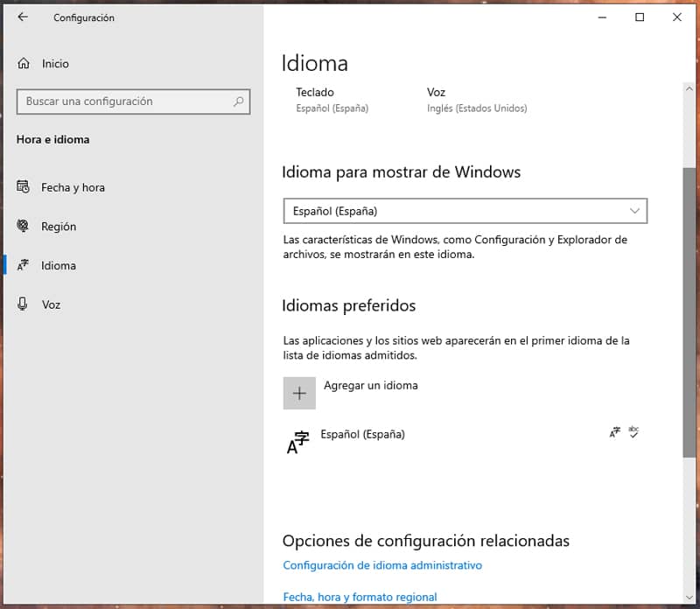Click the display language indicator icon for Español
Viewport: 700px width, 609px height.
615,431
